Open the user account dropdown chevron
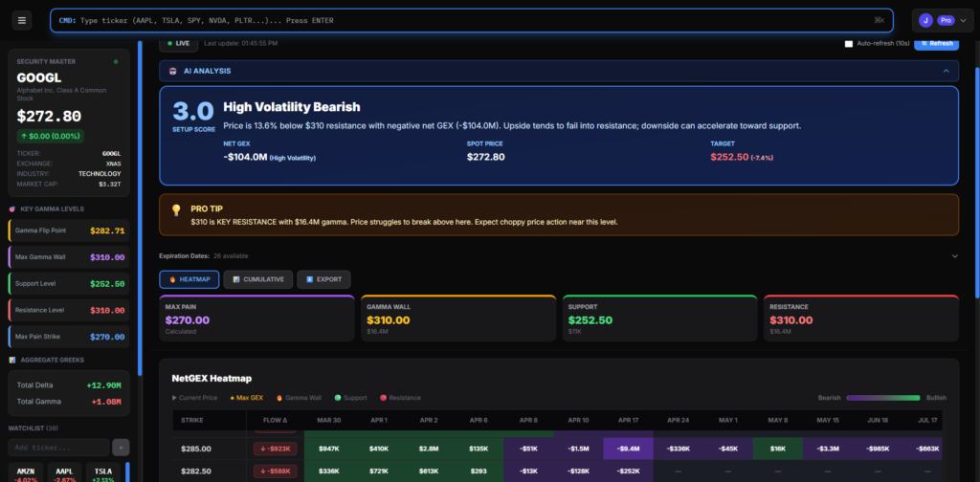The width and height of the screenshot is (980, 482). pos(963,21)
